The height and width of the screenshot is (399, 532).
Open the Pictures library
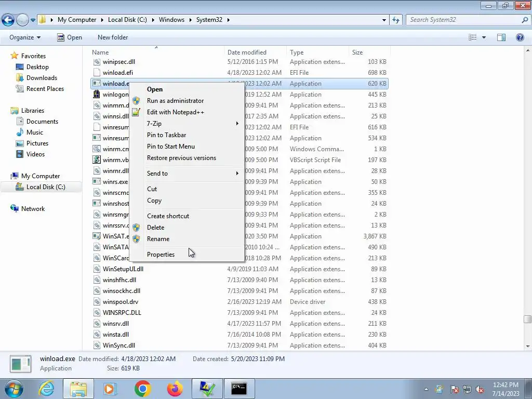pos(37,143)
